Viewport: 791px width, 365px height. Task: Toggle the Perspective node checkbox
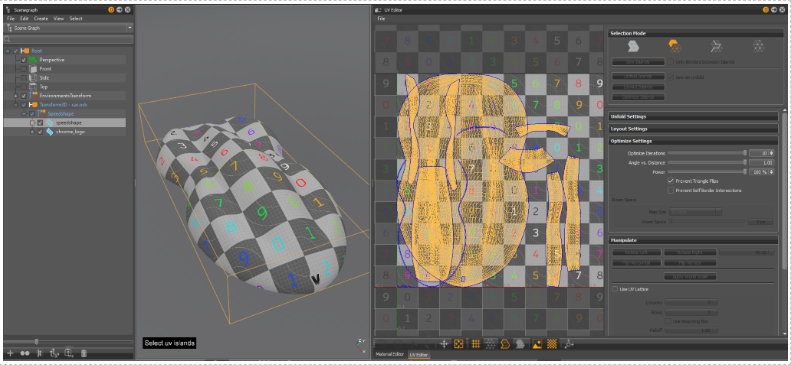coord(24,59)
